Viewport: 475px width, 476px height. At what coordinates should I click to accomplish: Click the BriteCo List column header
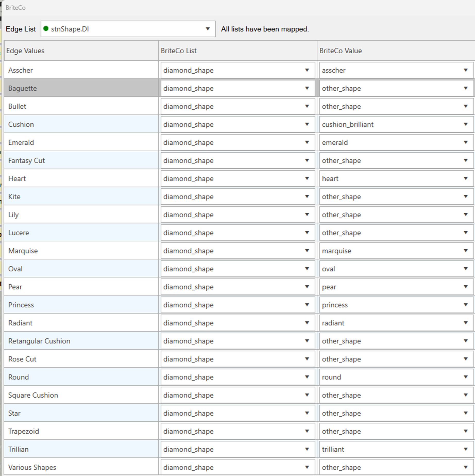click(x=237, y=51)
